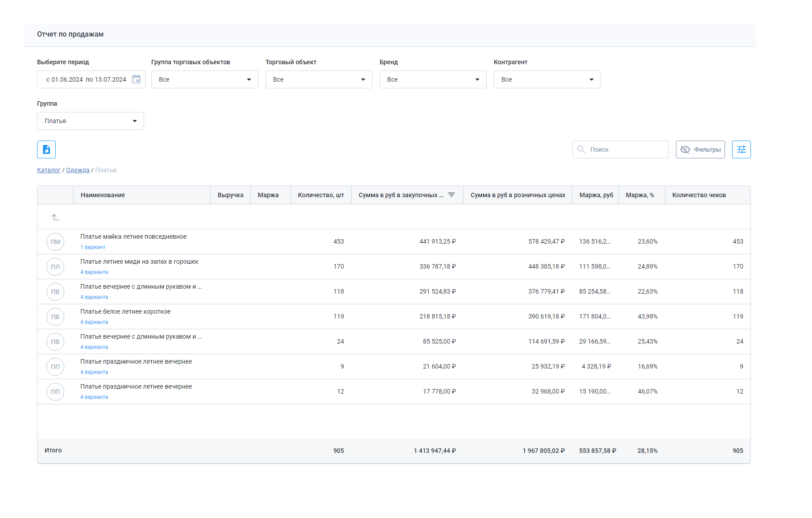Click ПБ avatar of Платье белое row
This screenshot has height=518, width=812.
(55, 317)
